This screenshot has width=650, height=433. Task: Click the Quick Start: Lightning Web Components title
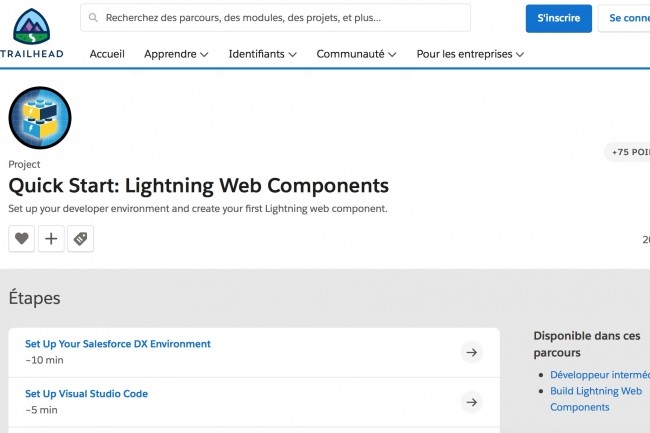click(199, 185)
